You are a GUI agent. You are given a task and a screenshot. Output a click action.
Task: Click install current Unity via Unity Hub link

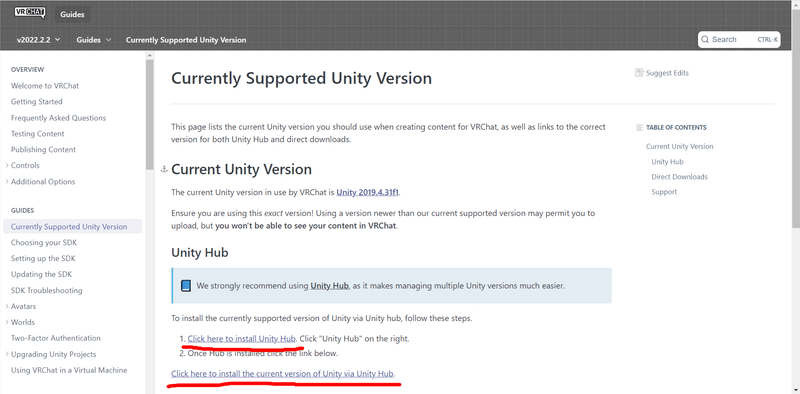(x=283, y=374)
